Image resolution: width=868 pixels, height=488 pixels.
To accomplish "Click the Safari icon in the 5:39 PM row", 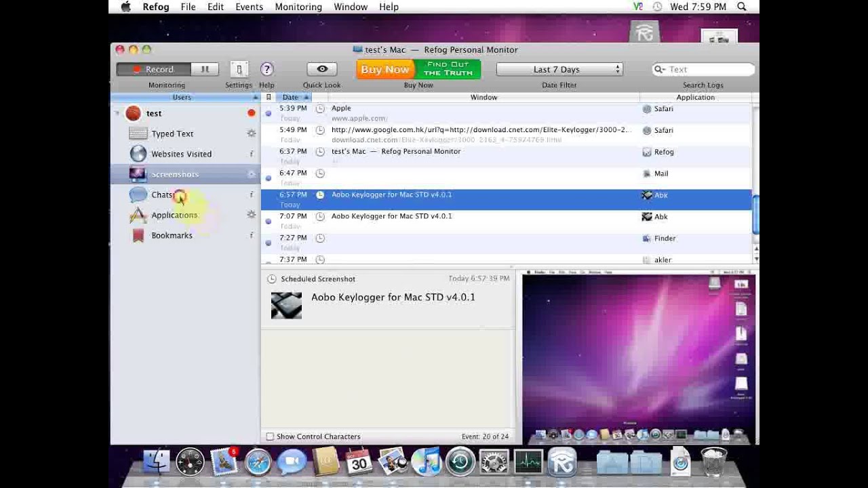I will 647,108.
